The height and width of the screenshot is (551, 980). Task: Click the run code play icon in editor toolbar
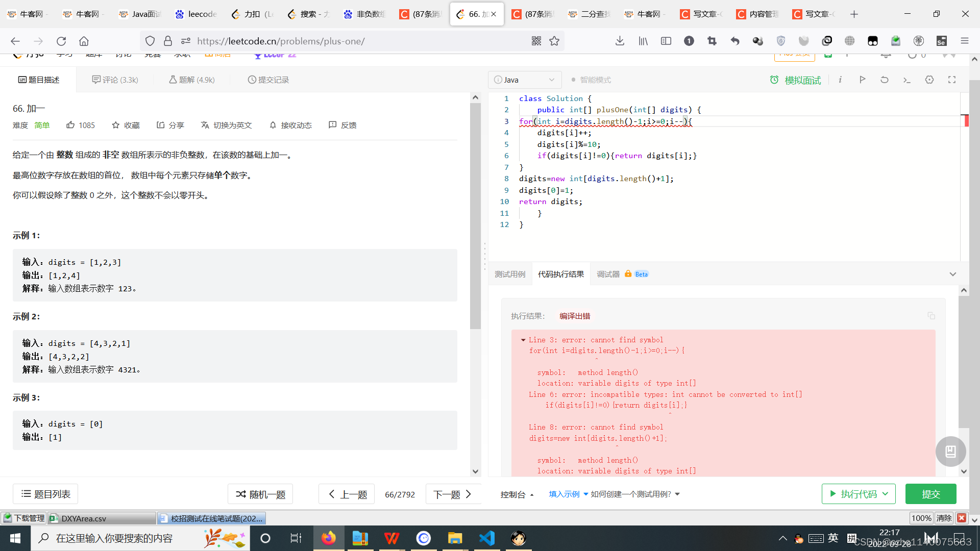pyautogui.click(x=862, y=80)
